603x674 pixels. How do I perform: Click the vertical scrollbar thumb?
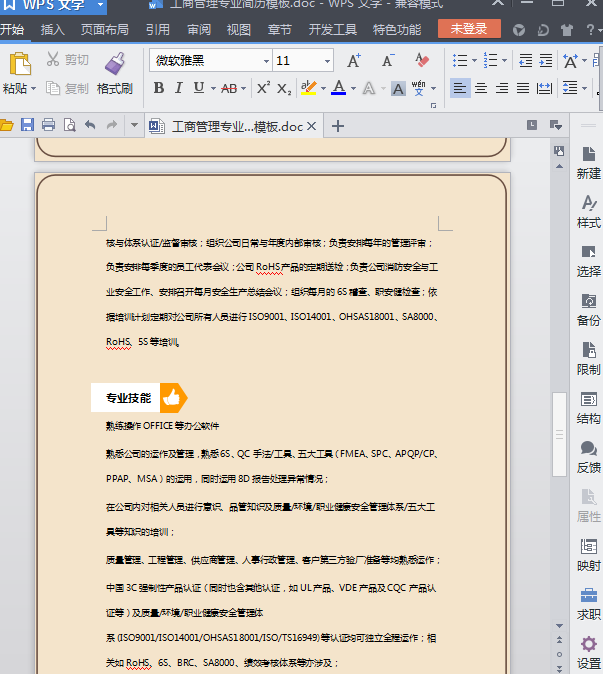coord(559,434)
